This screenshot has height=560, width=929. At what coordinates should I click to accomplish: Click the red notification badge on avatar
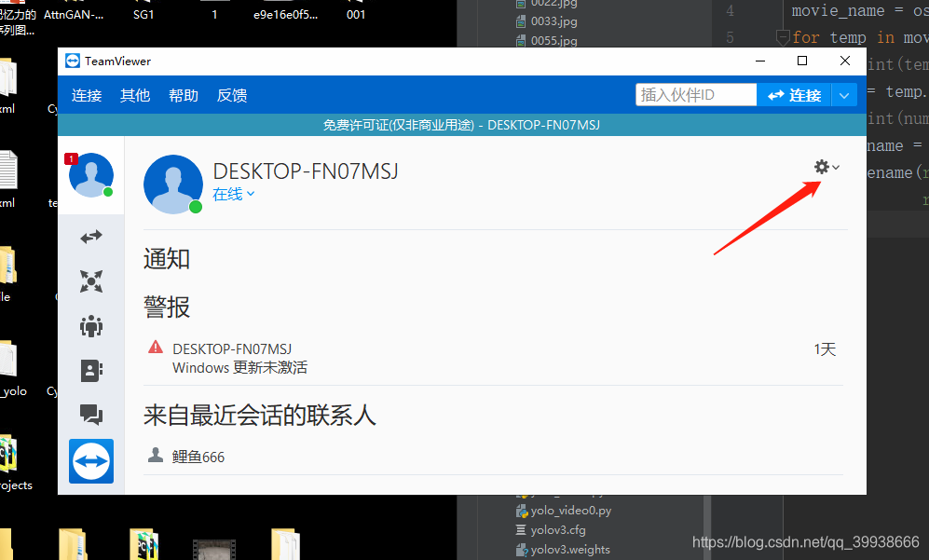[71, 158]
